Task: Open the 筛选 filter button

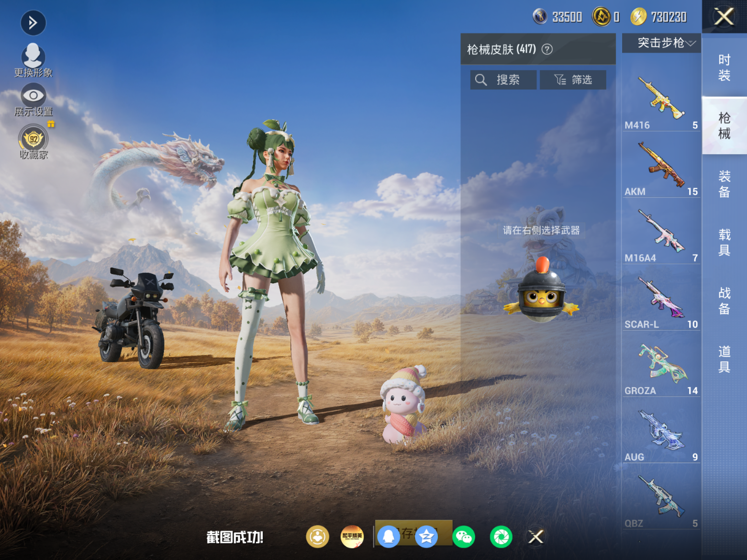Action: click(x=573, y=80)
